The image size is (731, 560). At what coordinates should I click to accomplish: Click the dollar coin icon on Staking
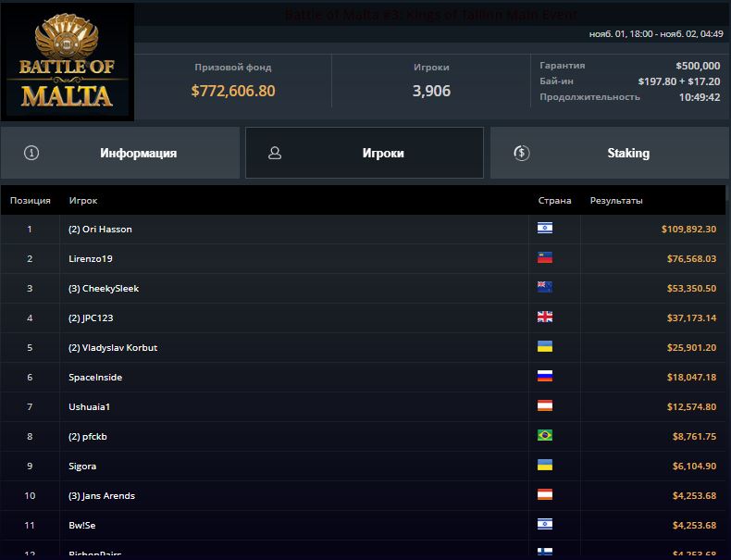(x=522, y=153)
